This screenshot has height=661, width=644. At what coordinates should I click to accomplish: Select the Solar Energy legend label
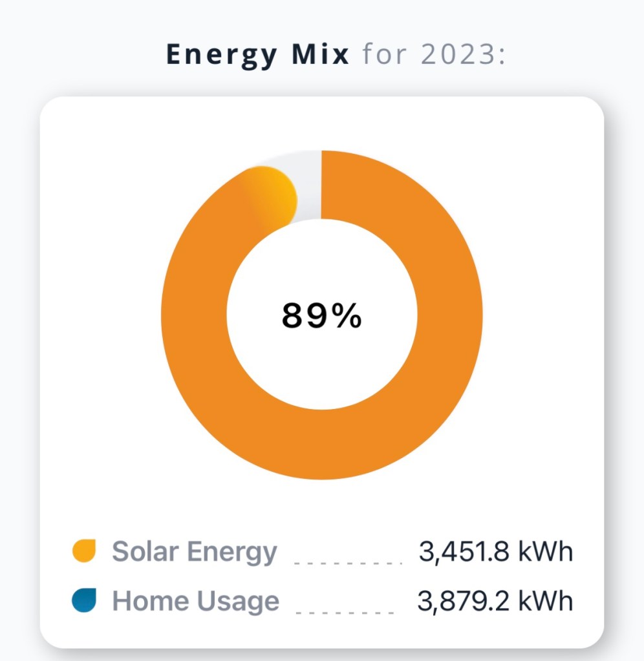tap(194, 552)
